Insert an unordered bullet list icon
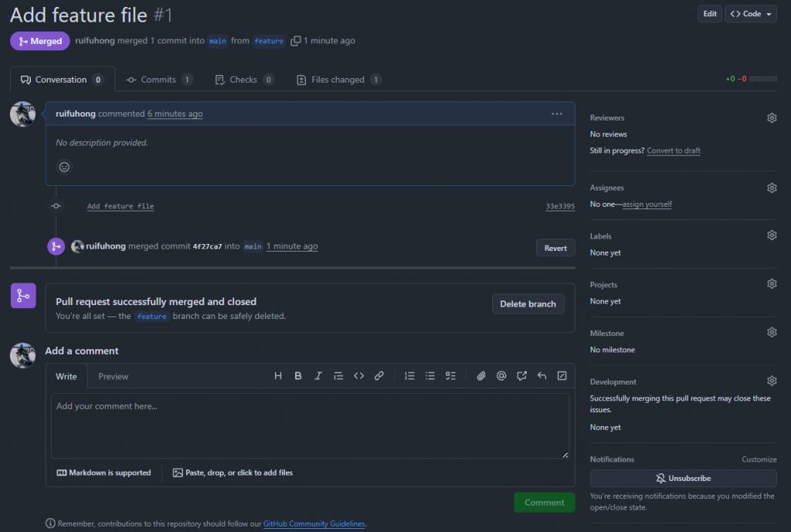Screen dimensions: 791x532 [429, 376]
